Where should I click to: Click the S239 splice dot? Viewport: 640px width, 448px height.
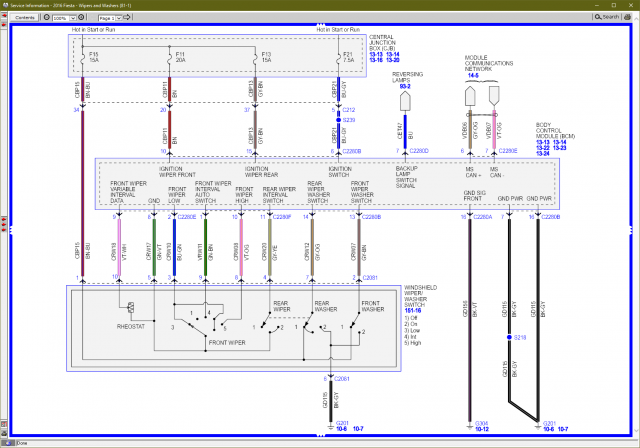[338, 120]
